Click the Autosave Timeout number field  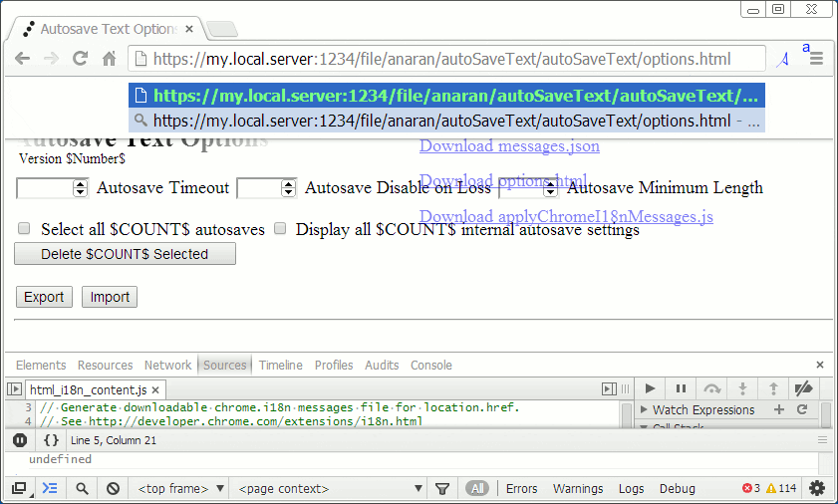(x=45, y=187)
